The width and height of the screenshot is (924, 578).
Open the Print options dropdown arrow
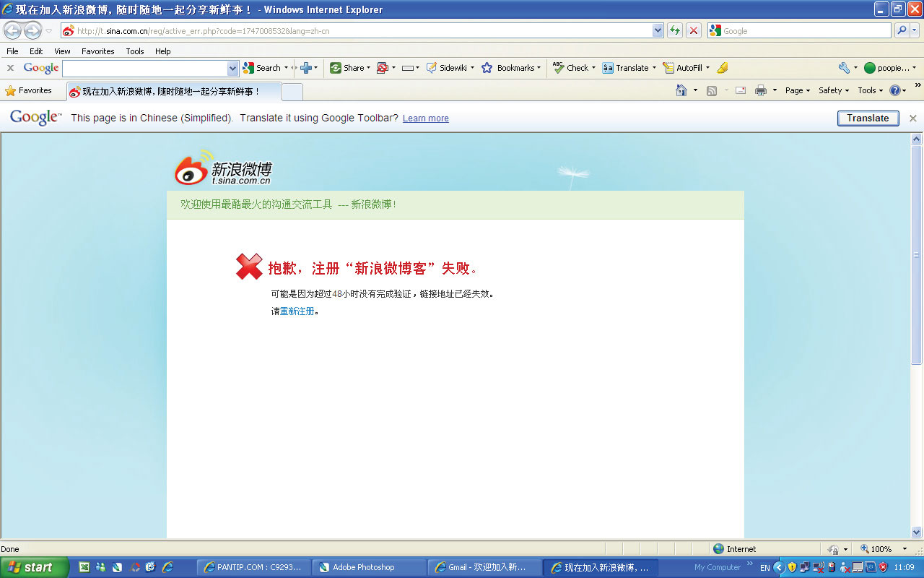click(775, 90)
